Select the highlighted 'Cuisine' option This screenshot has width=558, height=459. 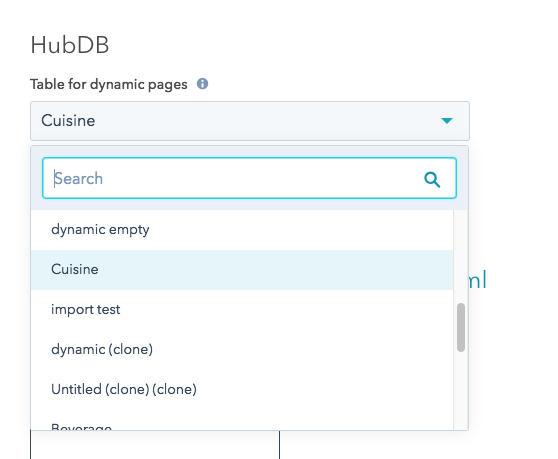[242, 270]
